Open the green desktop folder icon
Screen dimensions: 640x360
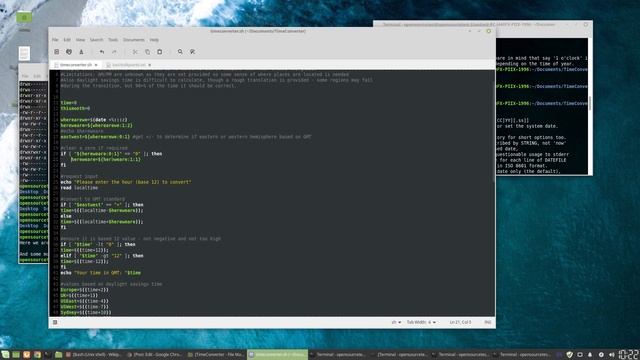point(24,18)
